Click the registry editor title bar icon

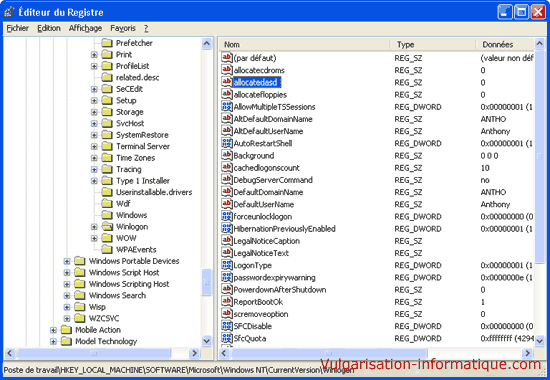click(9, 12)
